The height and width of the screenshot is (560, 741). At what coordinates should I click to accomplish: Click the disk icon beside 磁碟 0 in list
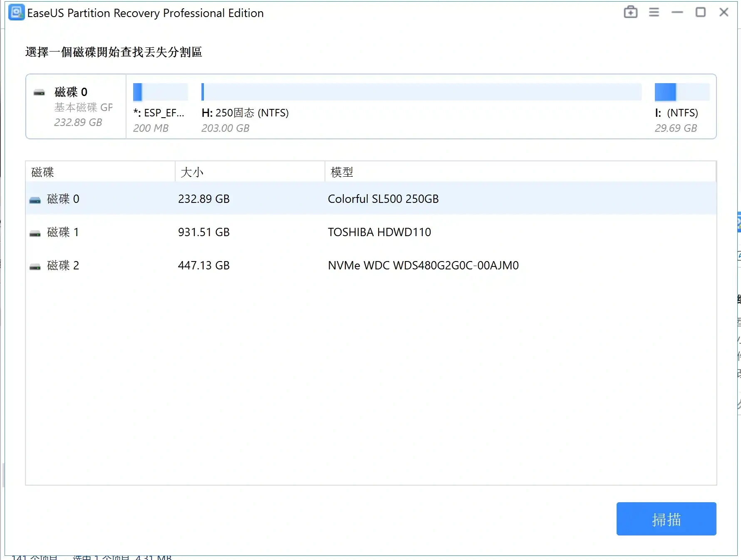pos(35,200)
